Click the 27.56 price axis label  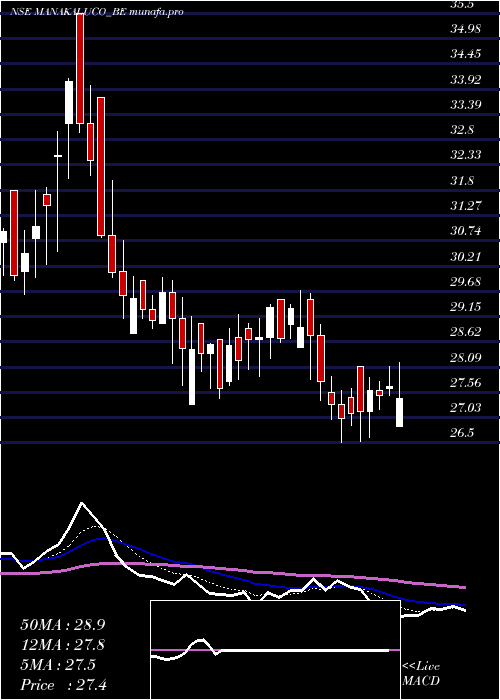pyautogui.click(x=466, y=383)
